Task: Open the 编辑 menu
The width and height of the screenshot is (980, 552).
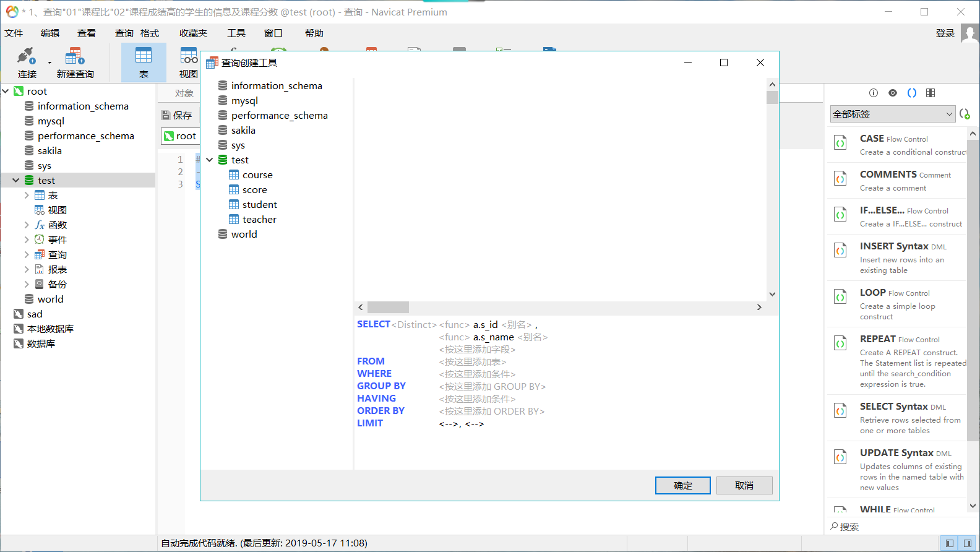Action: coord(50,33)
